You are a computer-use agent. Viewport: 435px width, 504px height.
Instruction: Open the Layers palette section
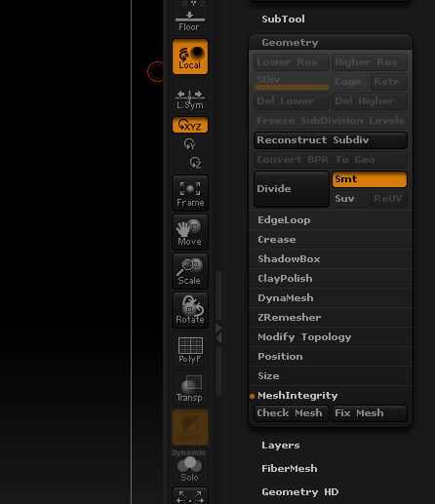coord(281,446)
